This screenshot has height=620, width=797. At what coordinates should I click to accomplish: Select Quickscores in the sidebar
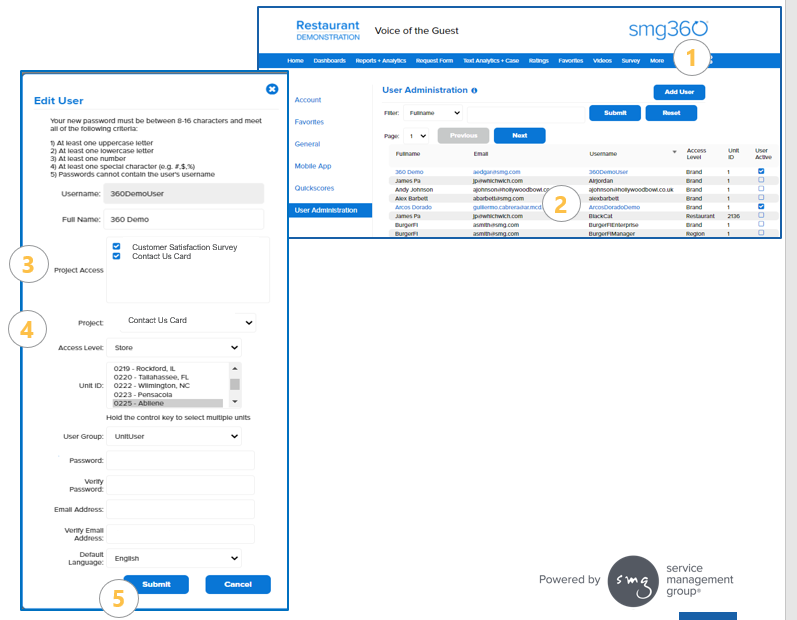(x=314, y=187)
